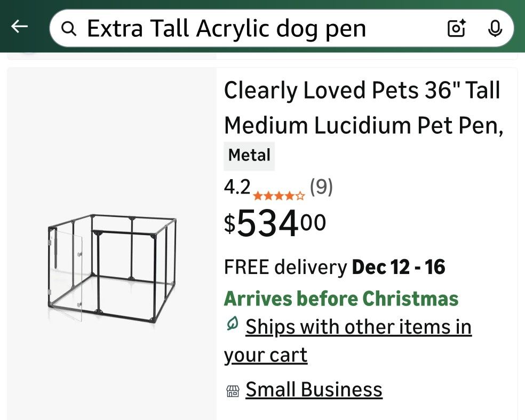Image resolution: width=525 pixels, height=420 pixels.
Task: Click the Dec 12 - 16 delivery date
Action: pyautogui.click(x=399, y=267)
